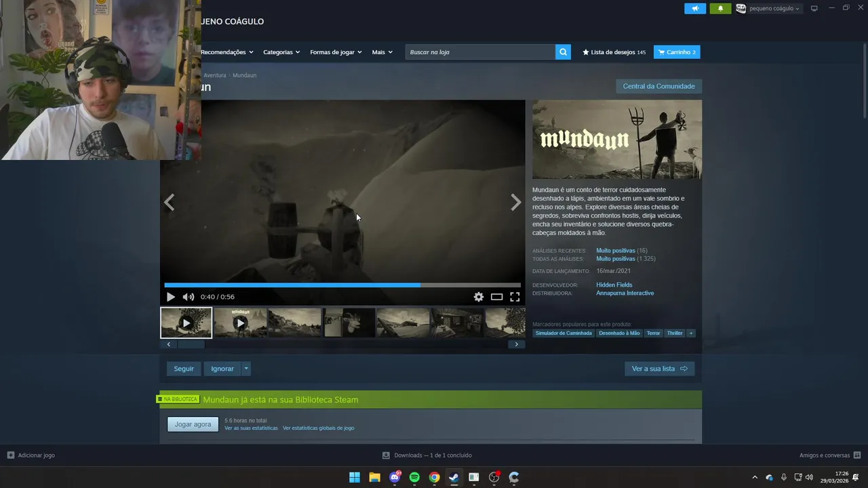Click the troll-face profile avatar
Image resolution: width=868 pixels, height=488 pixels.
(741, 8)
